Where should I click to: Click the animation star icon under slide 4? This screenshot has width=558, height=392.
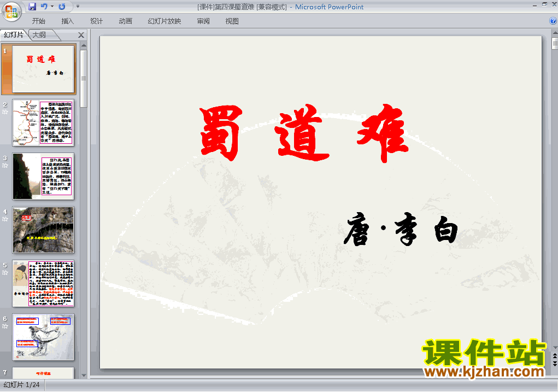[x=5, y=219]
